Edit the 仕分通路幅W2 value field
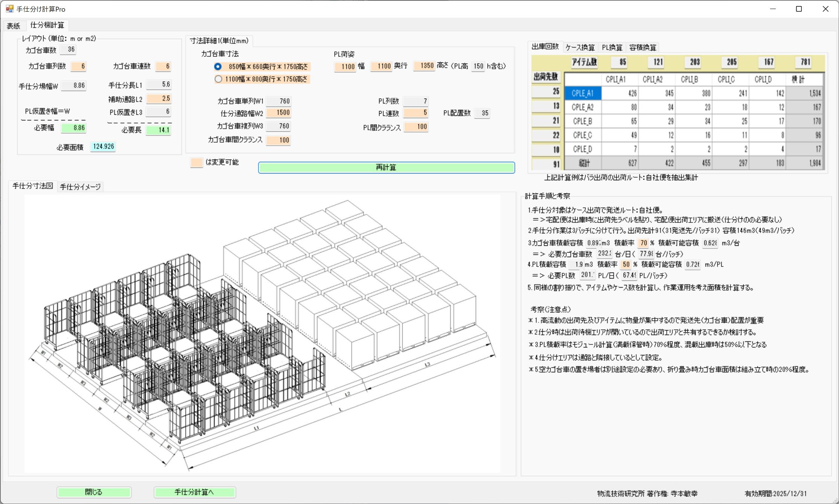Screen dimensions: 839x504 (279, 113)
